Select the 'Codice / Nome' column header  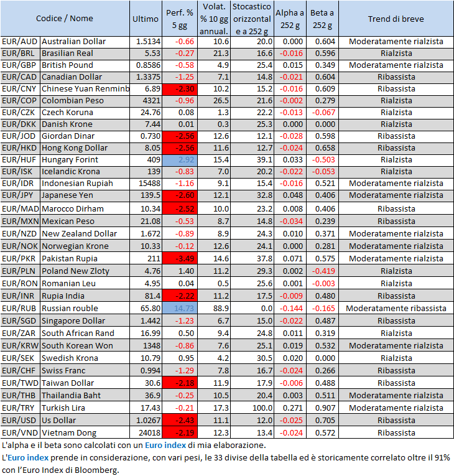[x=65, y=19]
